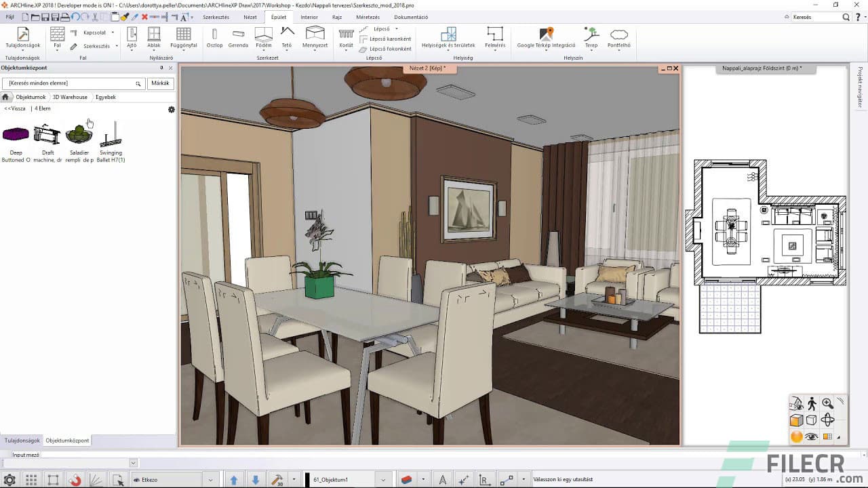Switch to the Interior ribbon tab
Screen dimensions: 868x488
click(309, 17)
